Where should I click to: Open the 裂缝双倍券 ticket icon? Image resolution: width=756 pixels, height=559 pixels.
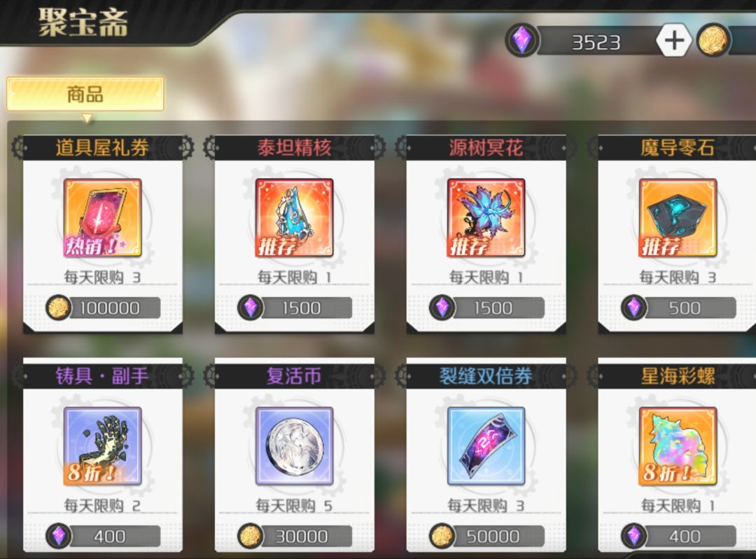[486, 446]
